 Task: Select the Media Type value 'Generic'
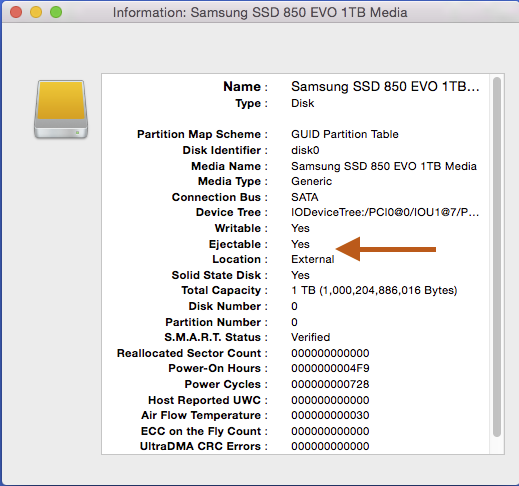click(311, 181)
